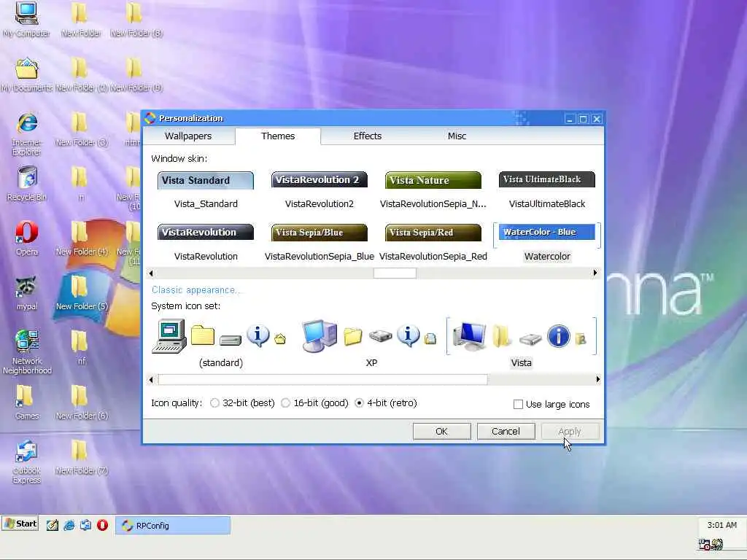Choose the WaterColor - Blue skin

(547, 243)
